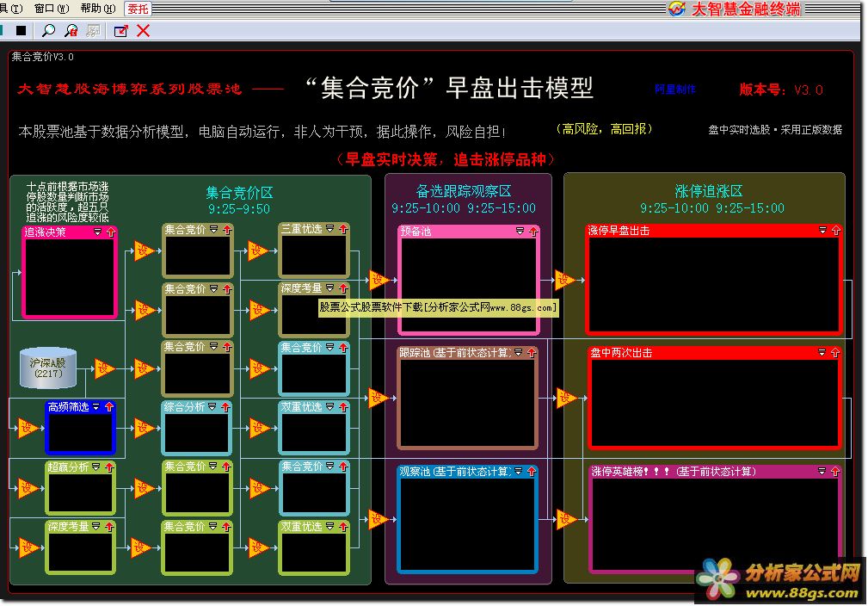Open dropdown arrow on 追涨决策 box
Viewport: 868px width, 606px height.
pos(97,232)
